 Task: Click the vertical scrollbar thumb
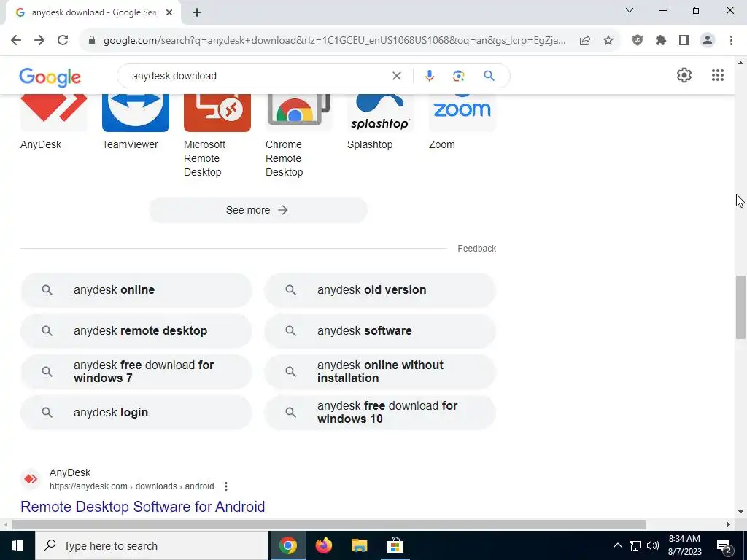point(740,307)
